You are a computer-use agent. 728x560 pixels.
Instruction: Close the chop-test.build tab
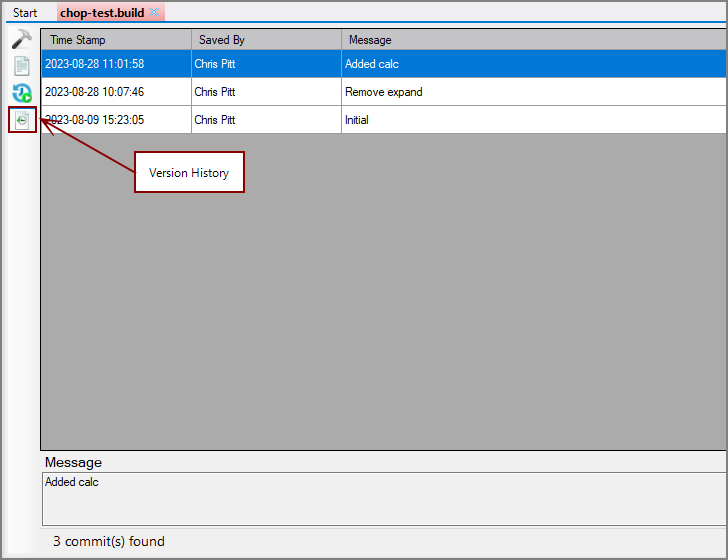154,13
